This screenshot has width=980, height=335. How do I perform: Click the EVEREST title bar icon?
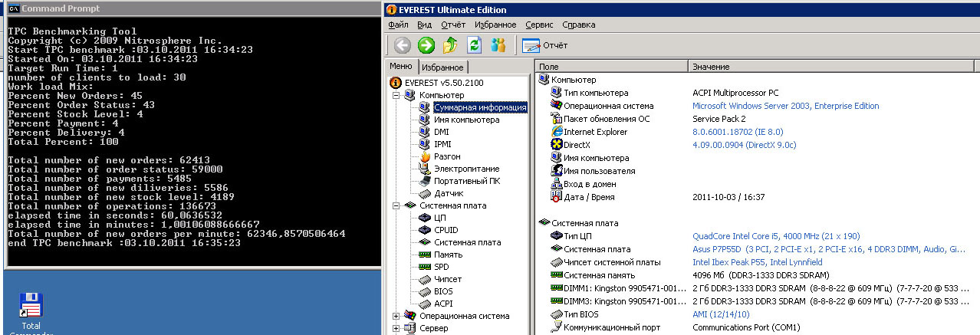point(392,10)
